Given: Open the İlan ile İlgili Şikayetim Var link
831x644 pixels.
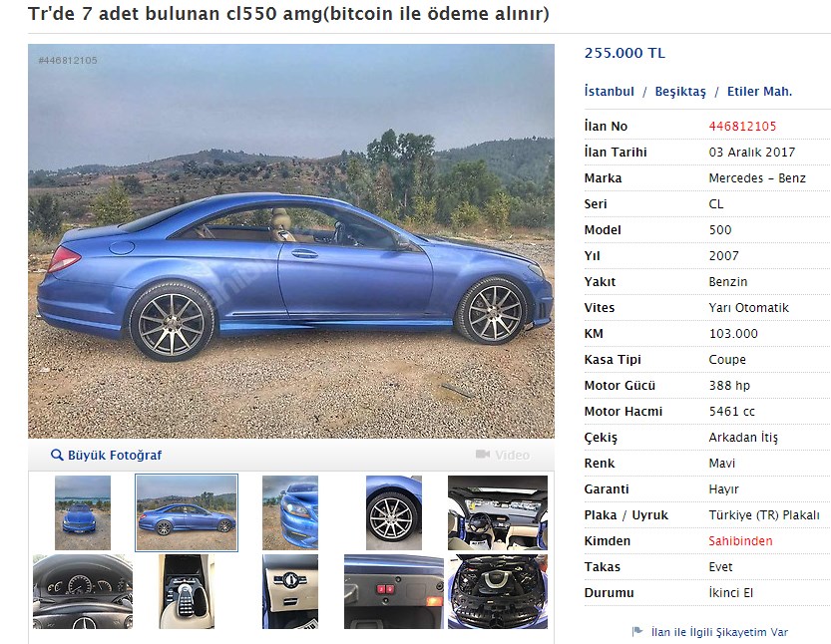Looking at the screenshot, I should 719,632.
